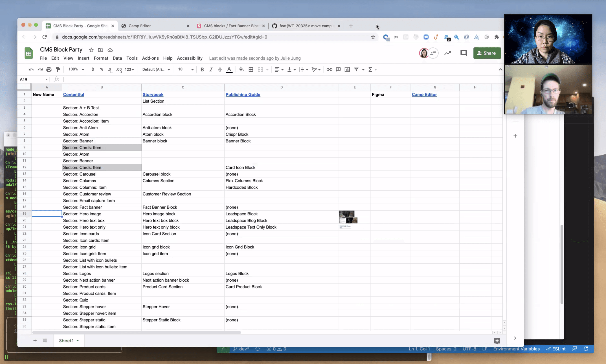Open the Format menu
Screen dimensions: 606x364
[x=101, y=58]
